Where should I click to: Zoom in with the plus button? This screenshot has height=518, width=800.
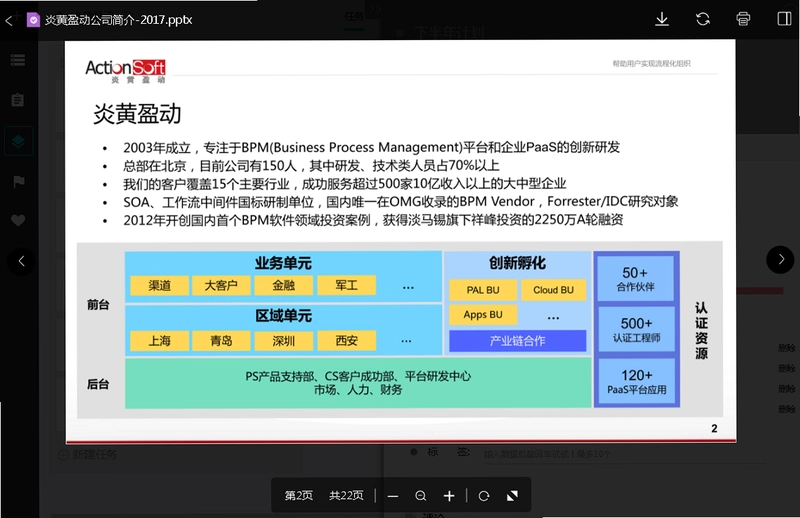pyautogui.click(x=449, y=496)
